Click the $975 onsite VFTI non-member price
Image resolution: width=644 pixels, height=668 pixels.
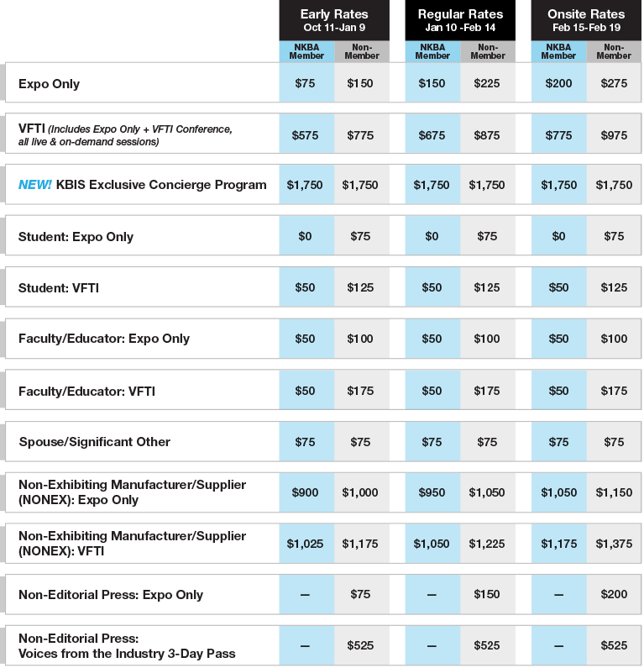[x=614, y=134]
